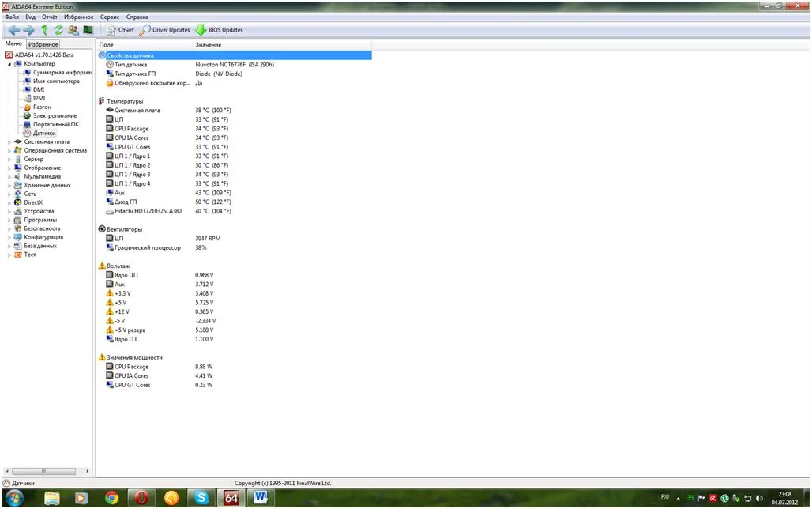812x509 pixels.
Task: Open the users icon in the toolbar
Action: (x=73, y=30)
